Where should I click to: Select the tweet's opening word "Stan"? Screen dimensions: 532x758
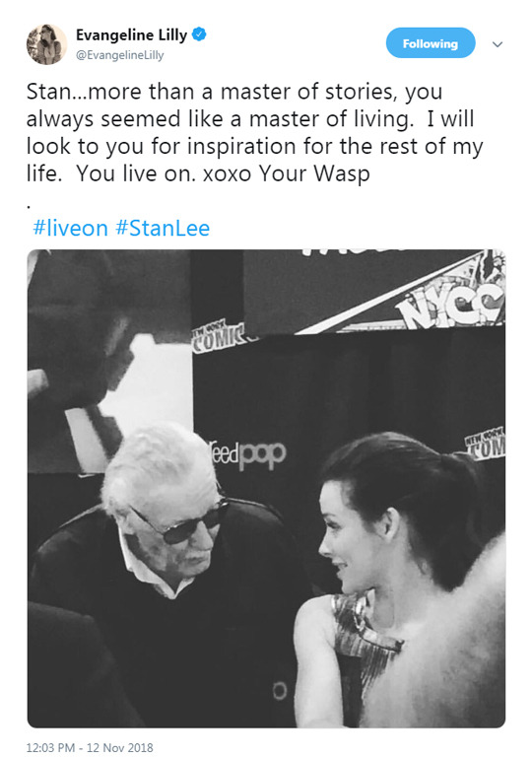click(x=44, y=92)
